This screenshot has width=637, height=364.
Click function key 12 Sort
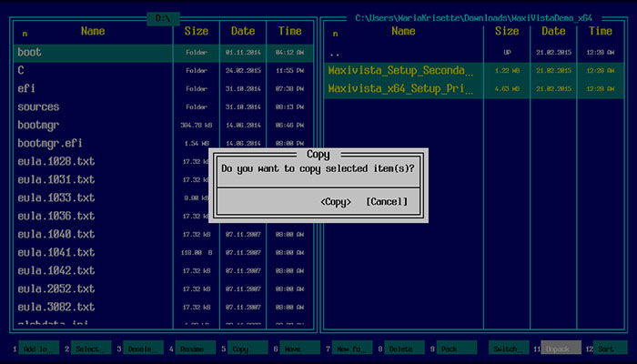[611, 349]
